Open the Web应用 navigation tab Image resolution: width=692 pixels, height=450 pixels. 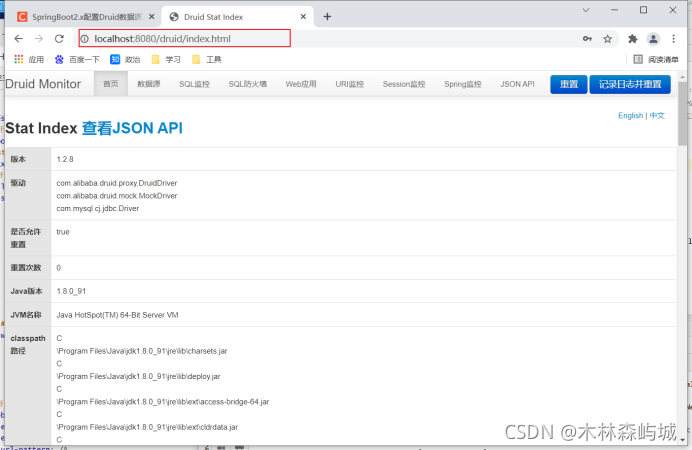[301, 84]
